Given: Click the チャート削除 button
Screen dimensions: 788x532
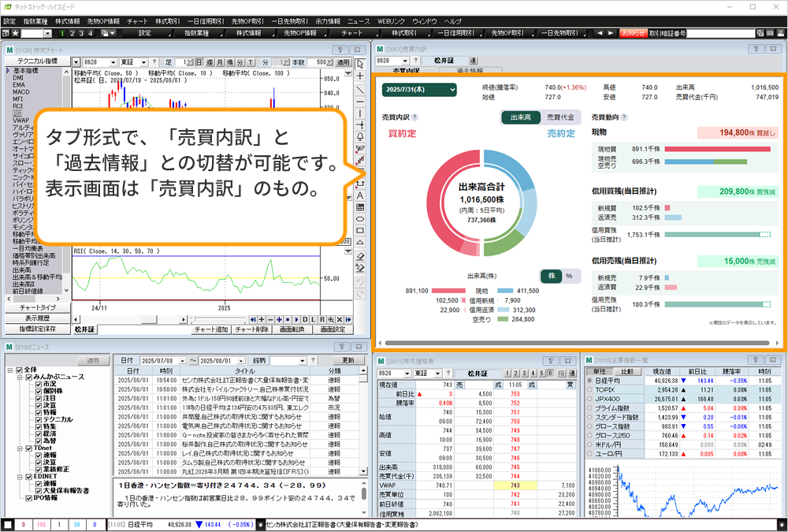Looking at the screenshot, I should coord(252,330).
